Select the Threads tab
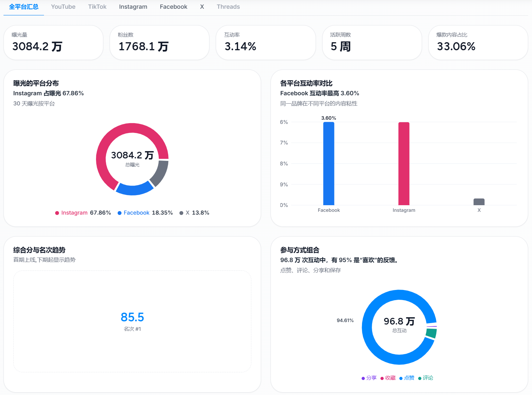The width and height of the screenshot is (532, 395). (x=228, y=7)
